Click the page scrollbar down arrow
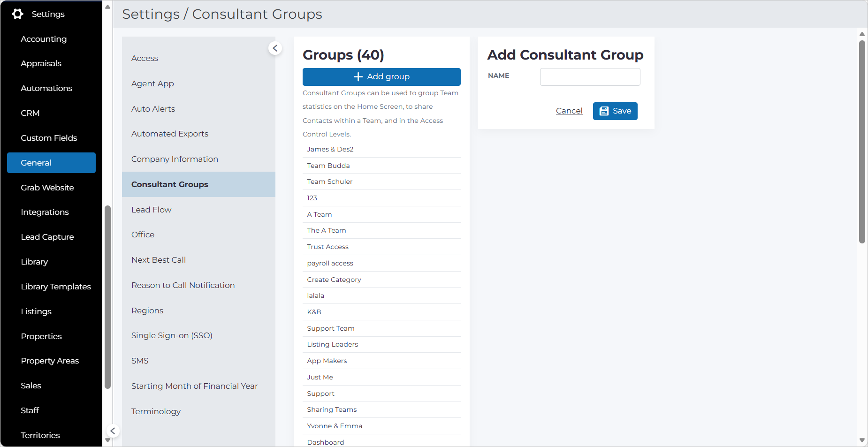The image size is (868, 447). pyautogui.click(x=862, y=440)
